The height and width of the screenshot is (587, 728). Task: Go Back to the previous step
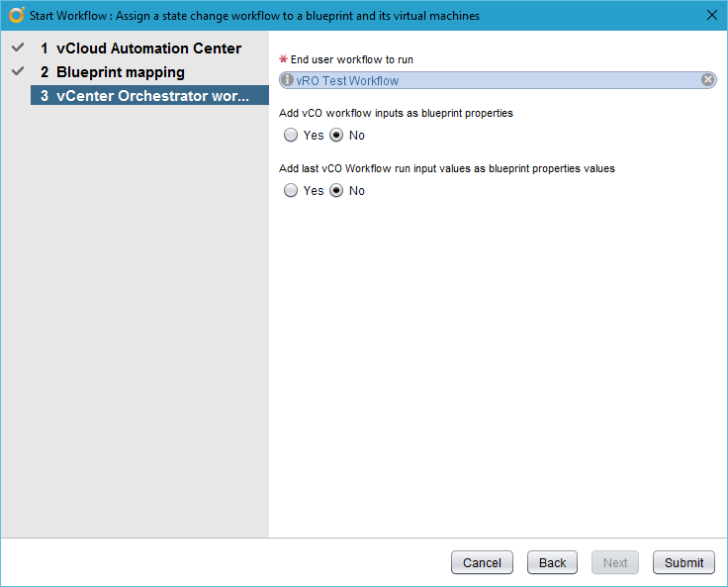tap(552, 562)
